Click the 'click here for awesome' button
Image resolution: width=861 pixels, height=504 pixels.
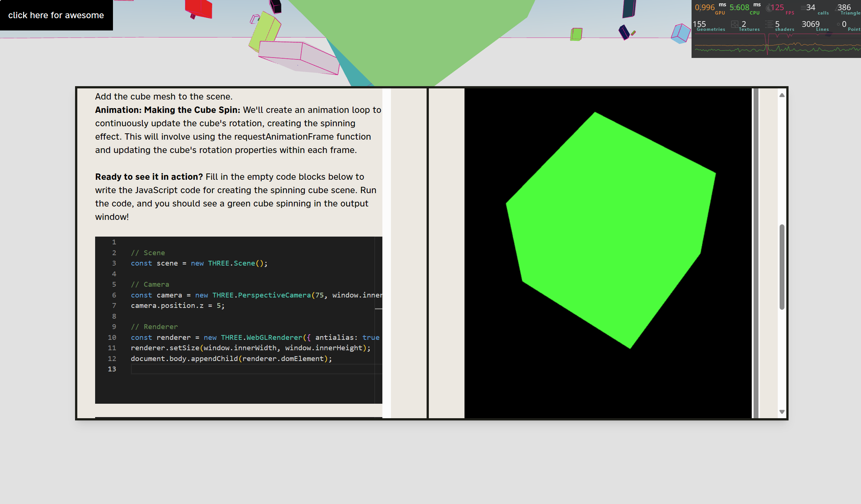pyautogui.click(x=56, y=15)
